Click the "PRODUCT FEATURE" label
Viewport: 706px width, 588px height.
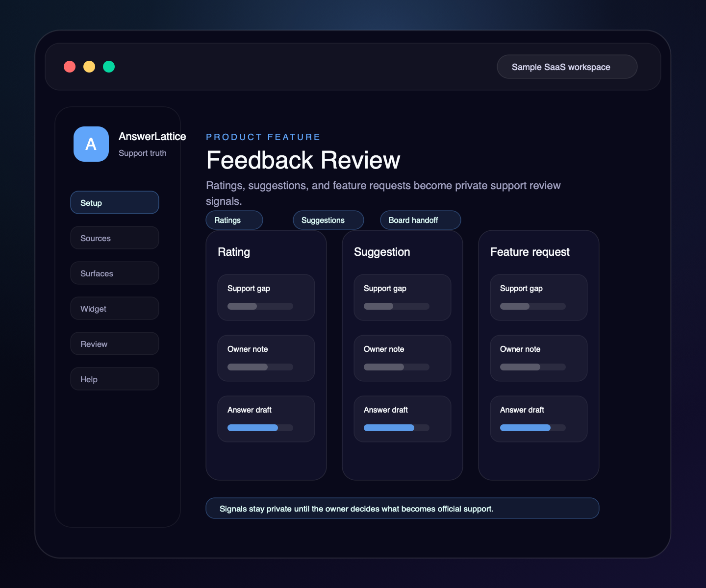(x=263, y=137)
